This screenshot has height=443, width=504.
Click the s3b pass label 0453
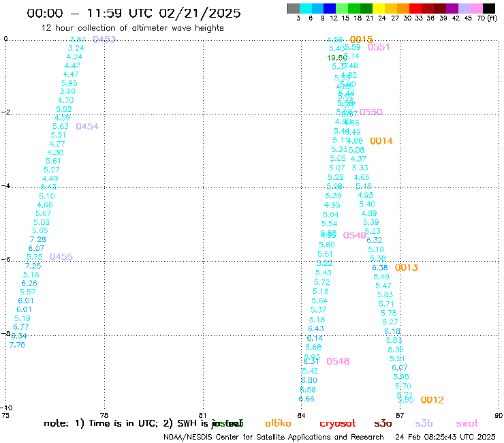click(104, 40)
